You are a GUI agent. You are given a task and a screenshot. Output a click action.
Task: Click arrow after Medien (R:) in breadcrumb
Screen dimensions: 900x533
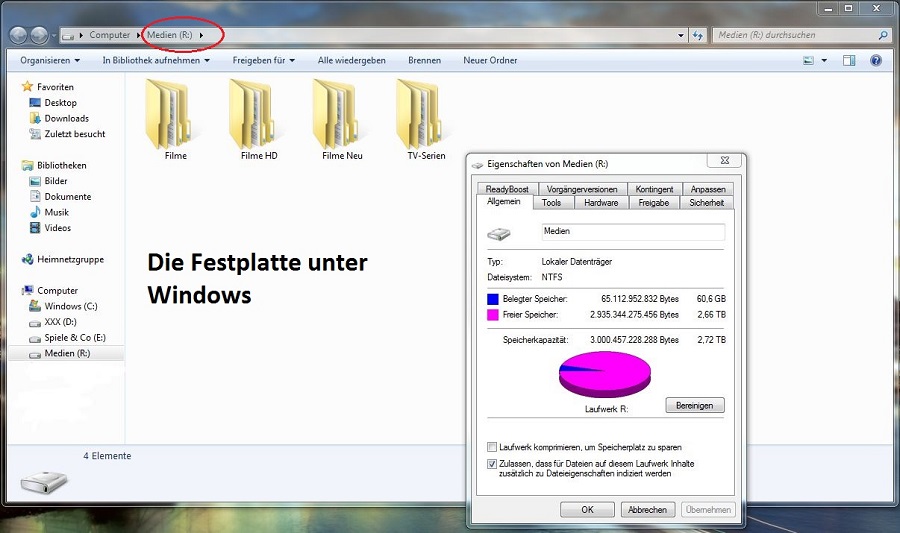pyautogui.click(x=201, y=35)
